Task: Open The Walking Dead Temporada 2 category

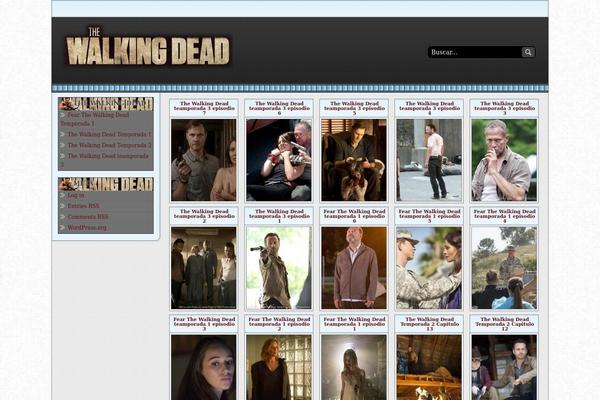Action: pyautogui.click(x=109, y=145)
